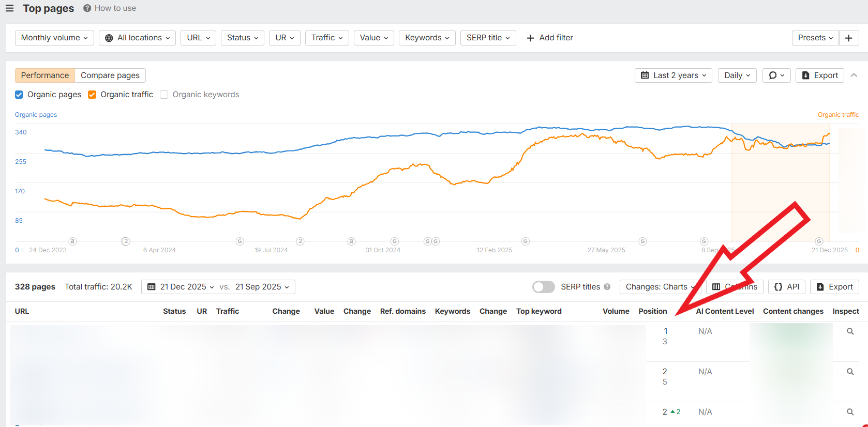Inspect the first row with magnifier

tap(850, 331)
